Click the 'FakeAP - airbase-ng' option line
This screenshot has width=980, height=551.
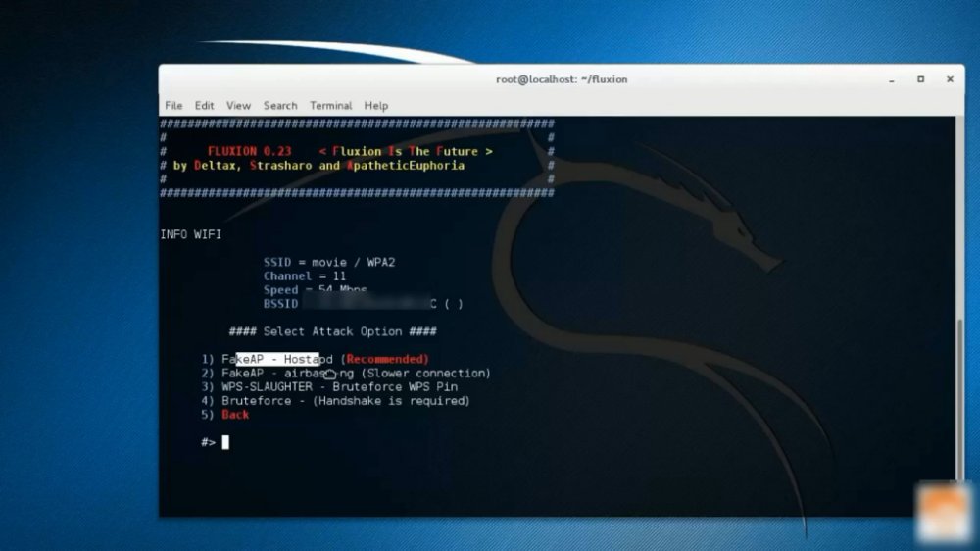346,374
